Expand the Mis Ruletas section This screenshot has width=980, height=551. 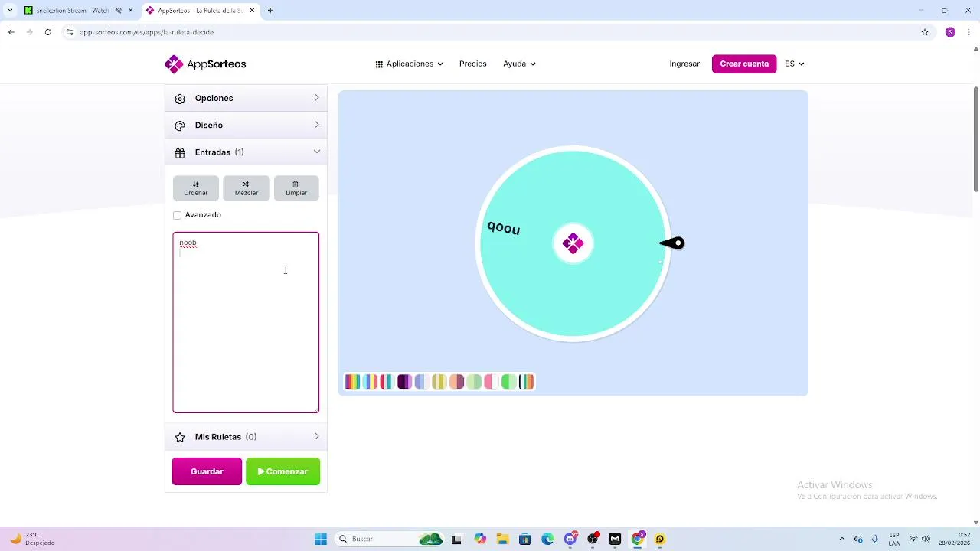click(246, 437)
